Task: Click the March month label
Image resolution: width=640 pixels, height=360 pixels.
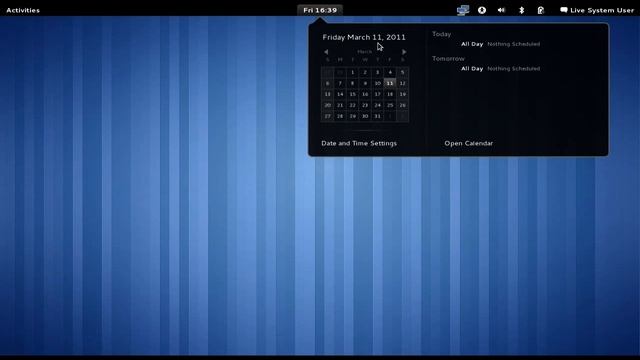Action: coord(364,52)
